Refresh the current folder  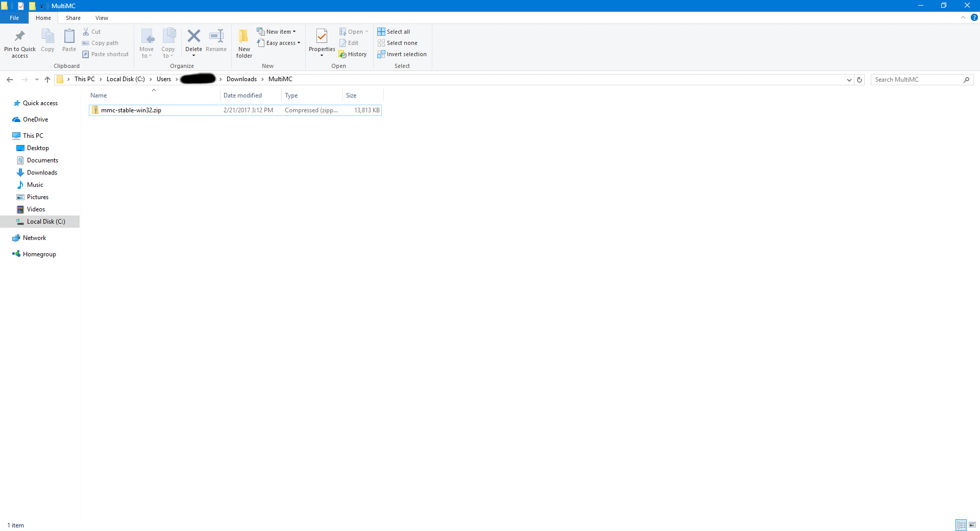tap(860, 80)
